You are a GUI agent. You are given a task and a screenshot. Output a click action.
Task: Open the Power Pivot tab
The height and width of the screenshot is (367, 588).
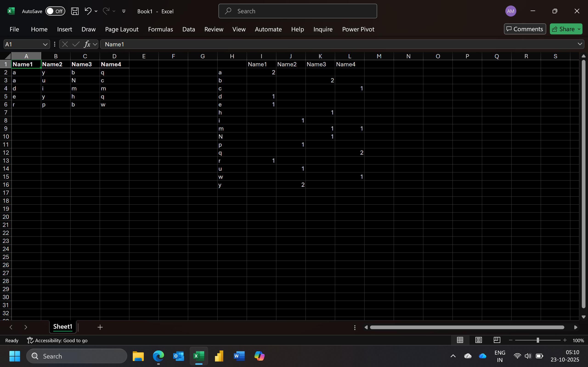tap(358, 29)
